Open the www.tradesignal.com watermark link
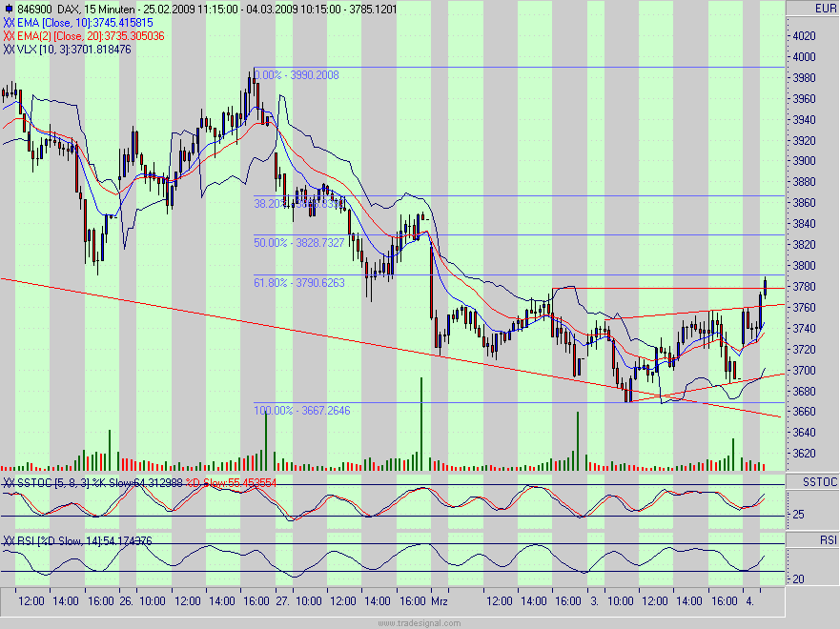Viewport: 840px width, 629px height. point(420,622)
